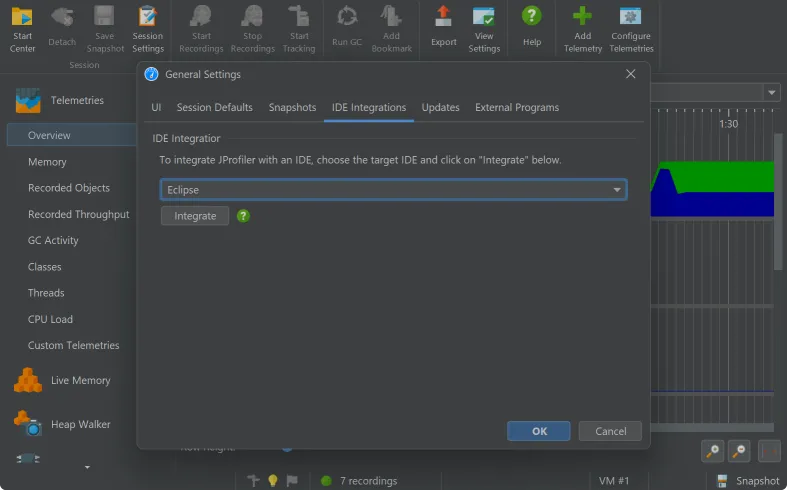Open the Live Memory section
Image resolution: width=787 pixels, height=490 pixels.
pyautogui.click(x=62, y=381)
